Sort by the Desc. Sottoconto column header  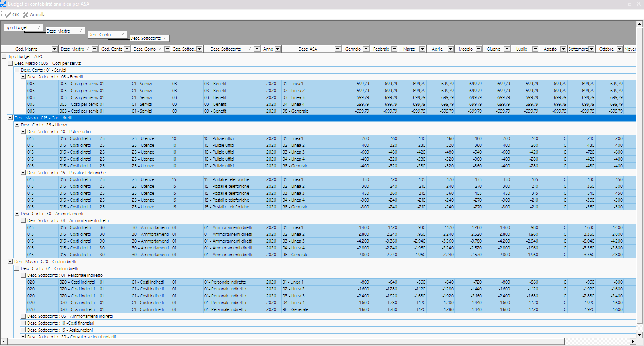(226, 49)
